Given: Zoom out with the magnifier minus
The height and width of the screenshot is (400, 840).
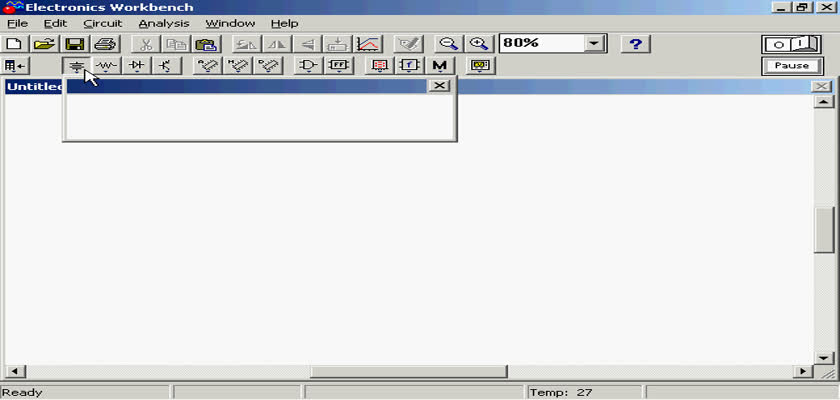Looking at the screenshot, I should (x=448, y=43).
